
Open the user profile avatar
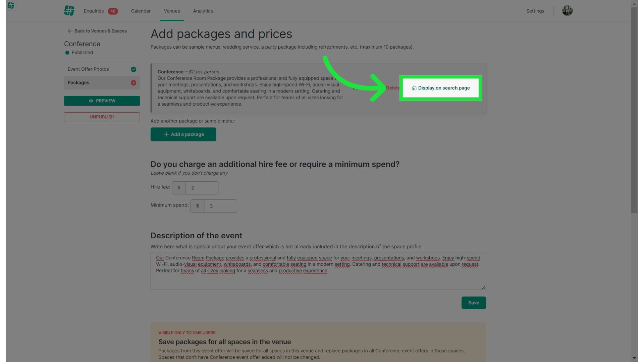tap(567, 11)
